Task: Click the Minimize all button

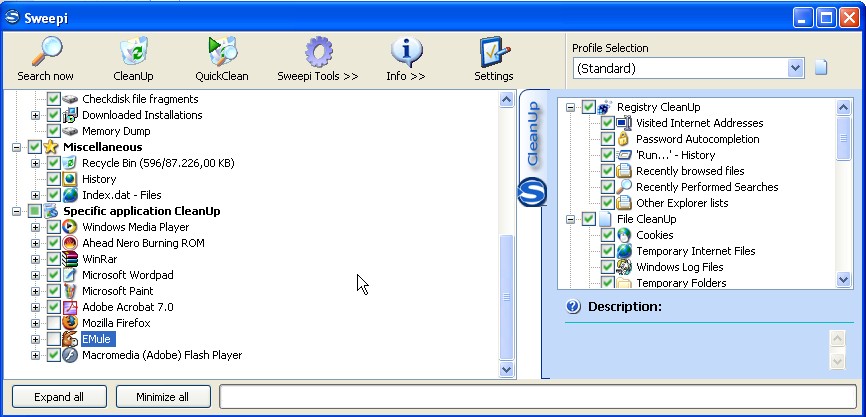Action: coord(163,397)
